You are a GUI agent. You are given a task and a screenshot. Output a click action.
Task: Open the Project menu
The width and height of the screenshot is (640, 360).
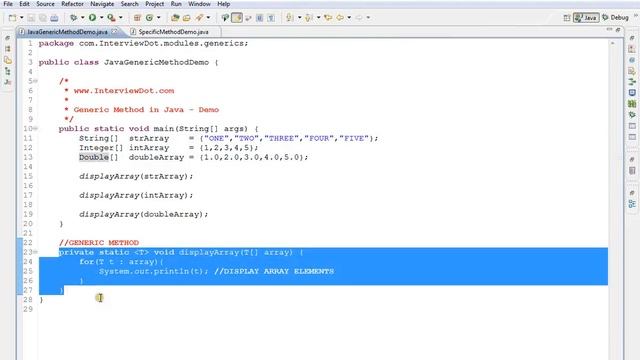coord(155,4)
